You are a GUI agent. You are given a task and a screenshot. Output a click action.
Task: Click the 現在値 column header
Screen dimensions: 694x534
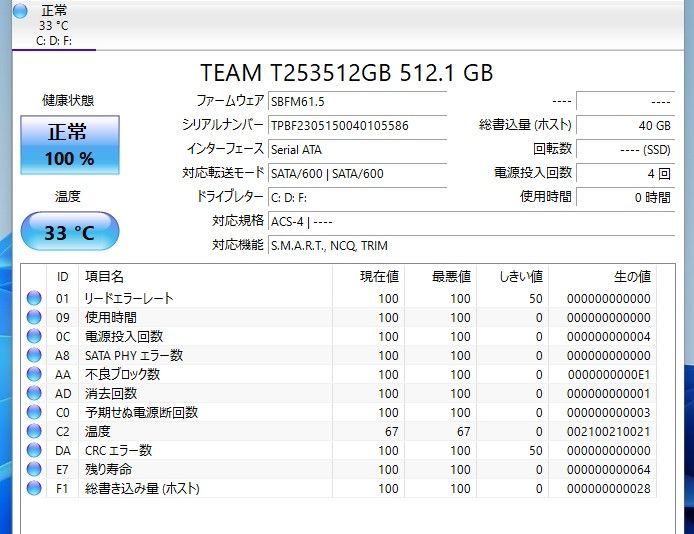[368, 277]
